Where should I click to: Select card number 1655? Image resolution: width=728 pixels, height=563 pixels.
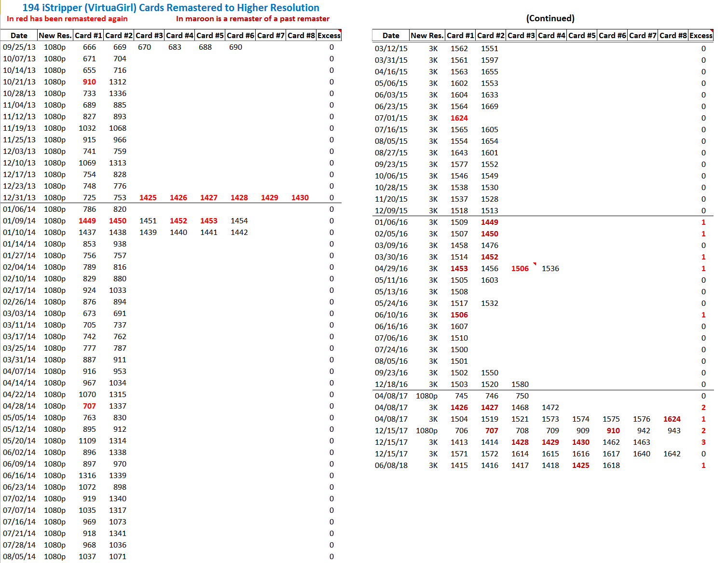(490, 72)
